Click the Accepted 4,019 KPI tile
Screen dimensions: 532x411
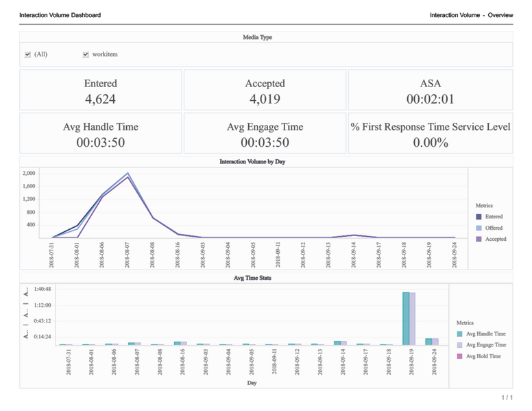[265, 91]
